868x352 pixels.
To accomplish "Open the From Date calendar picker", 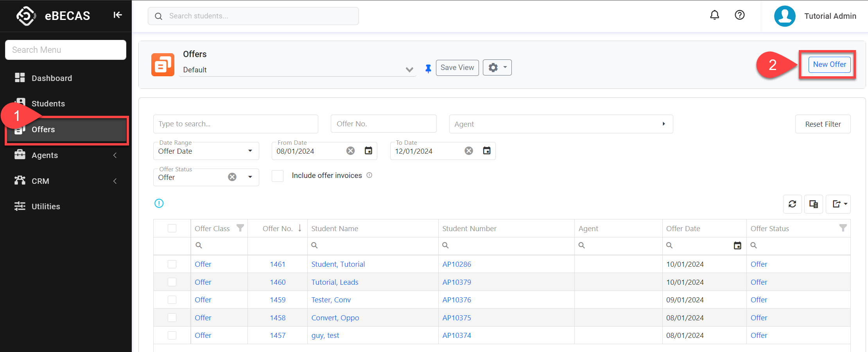I will (368, 151).
